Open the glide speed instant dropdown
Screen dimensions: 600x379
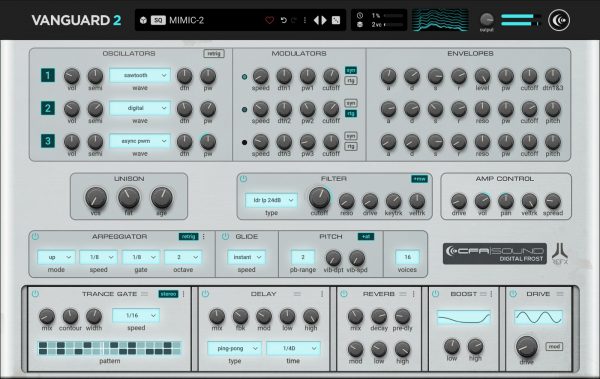coord(246,257)
